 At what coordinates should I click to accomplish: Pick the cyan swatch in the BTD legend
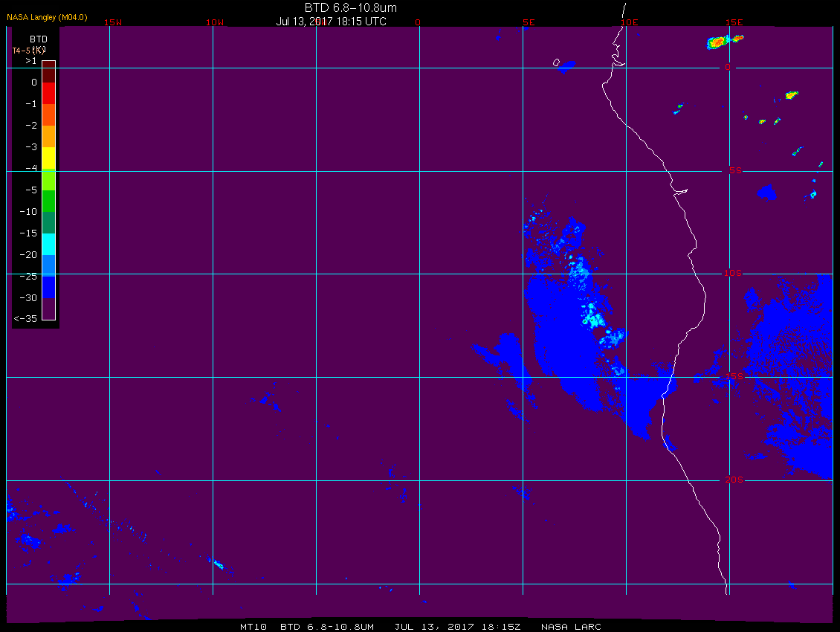[x=49, y=244]
